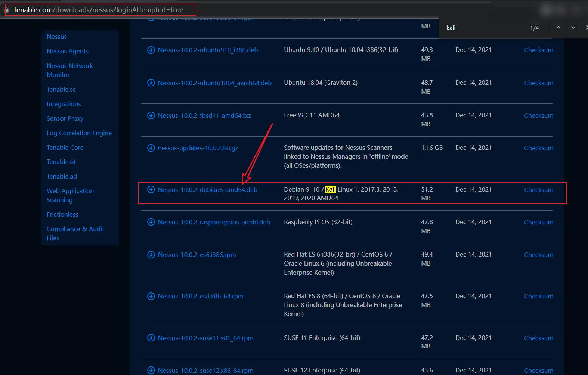Viewport: 588px width, 375px height.
Task: Click download icon for ubuntu1804_aarch64.deb
Action: pos(151,83)
